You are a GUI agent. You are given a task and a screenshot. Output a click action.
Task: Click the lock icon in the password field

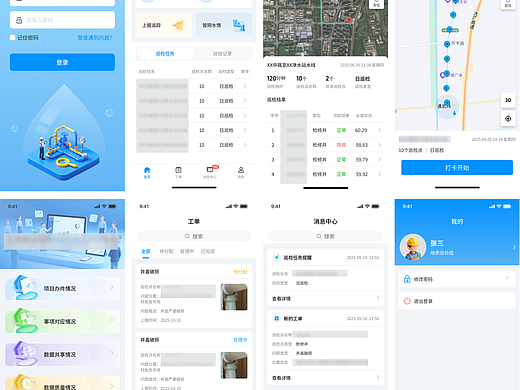point(19,20)
